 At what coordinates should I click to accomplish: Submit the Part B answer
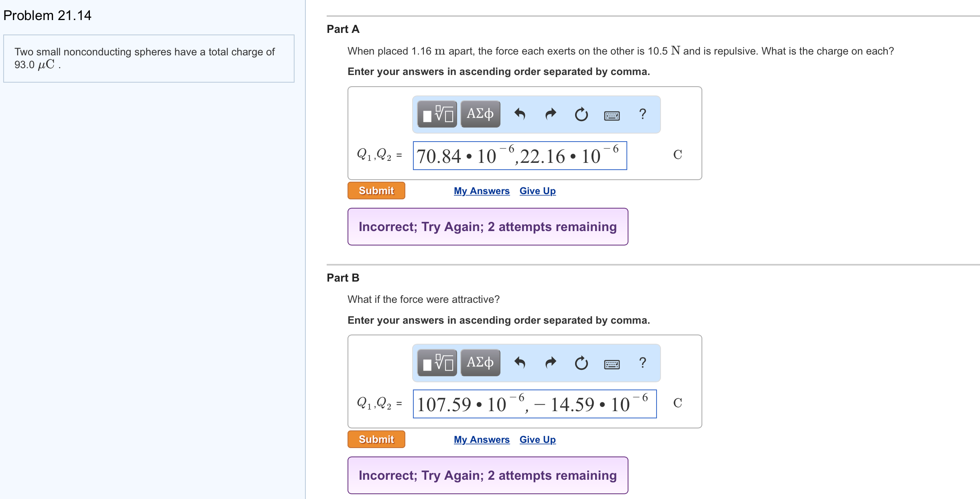[x=376, y=439]
